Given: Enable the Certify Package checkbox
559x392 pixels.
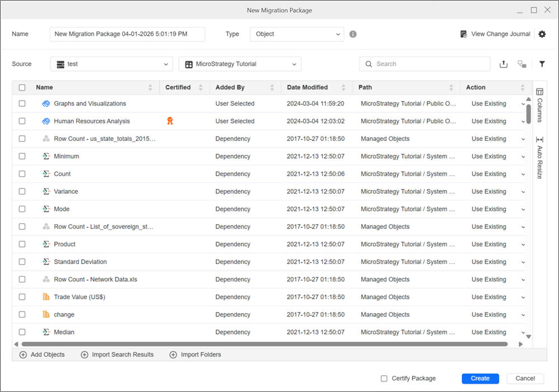Looking at the screenshot, I should click(x=383, y=379).
